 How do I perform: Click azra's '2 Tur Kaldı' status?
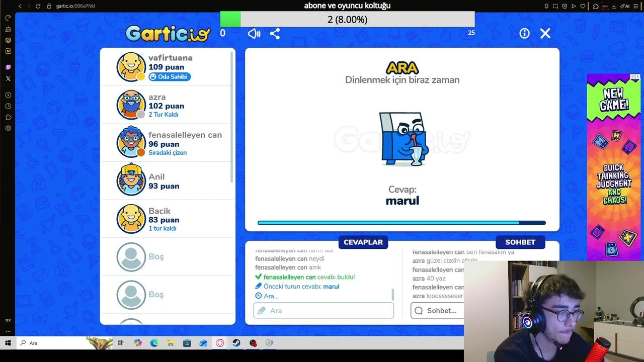tap(164, 115)
